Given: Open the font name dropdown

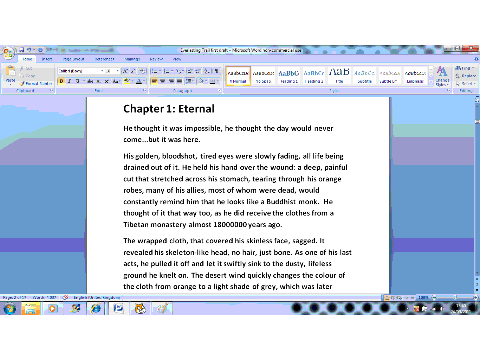Looking at the screenshot, I should 102,71.
